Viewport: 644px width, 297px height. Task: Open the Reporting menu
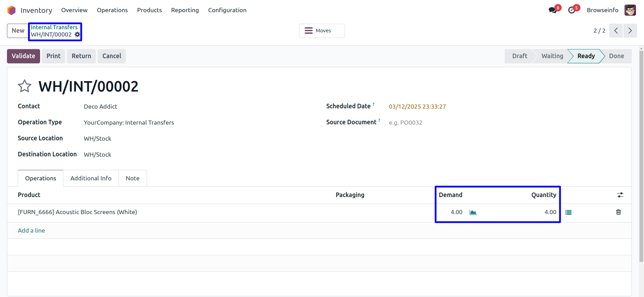(x=185, y=10)
